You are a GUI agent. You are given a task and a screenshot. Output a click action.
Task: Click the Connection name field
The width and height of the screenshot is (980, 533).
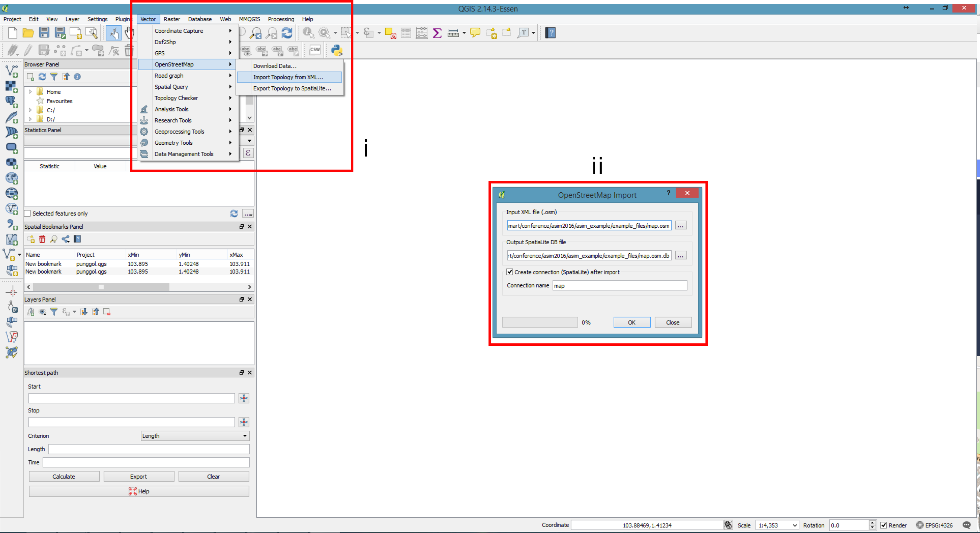tap(620, 286)
